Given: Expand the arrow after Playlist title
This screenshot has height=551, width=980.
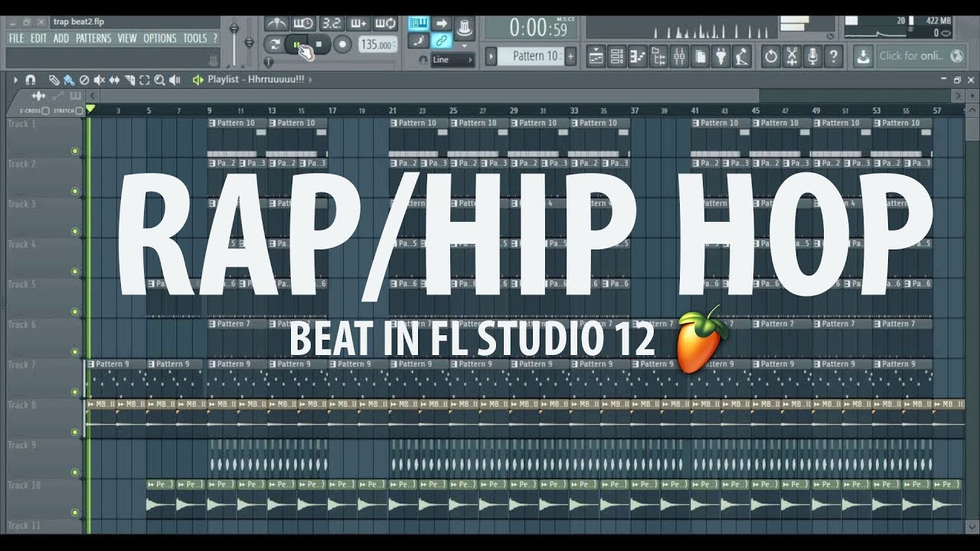Looking at the screenshot, I should [x=310, y=80].
